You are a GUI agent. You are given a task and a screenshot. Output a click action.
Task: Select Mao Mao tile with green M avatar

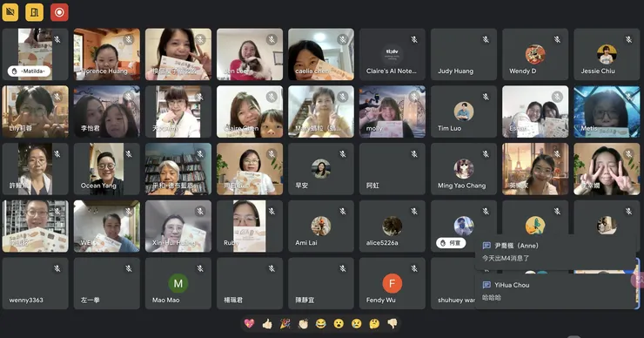tap(178, 284)
